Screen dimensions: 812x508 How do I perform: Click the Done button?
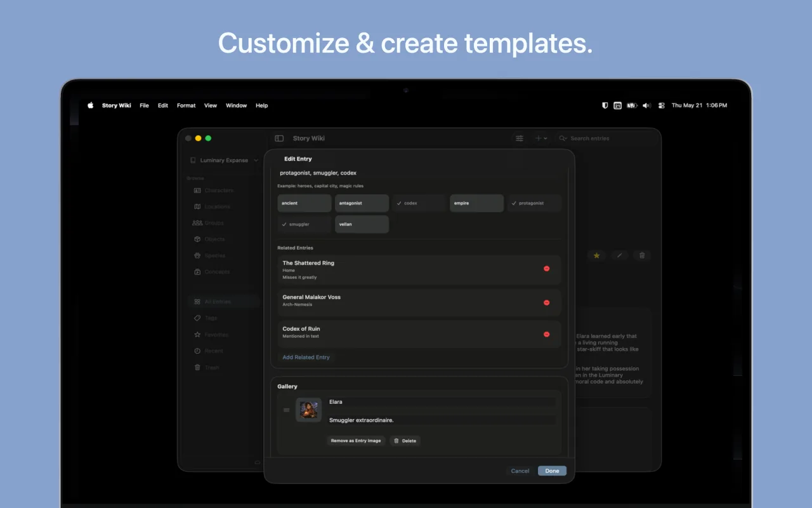point(552,471)
